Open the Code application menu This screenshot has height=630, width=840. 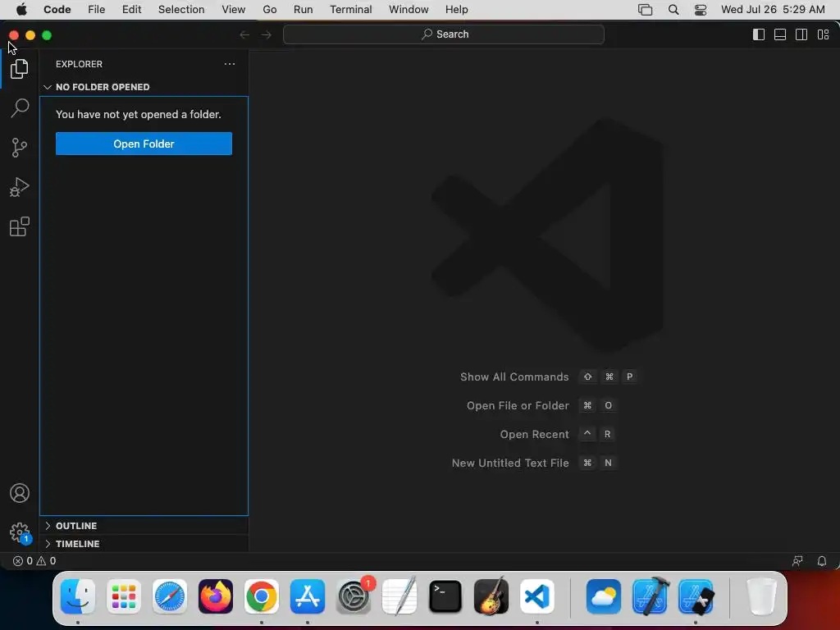[x=57, y=10]
